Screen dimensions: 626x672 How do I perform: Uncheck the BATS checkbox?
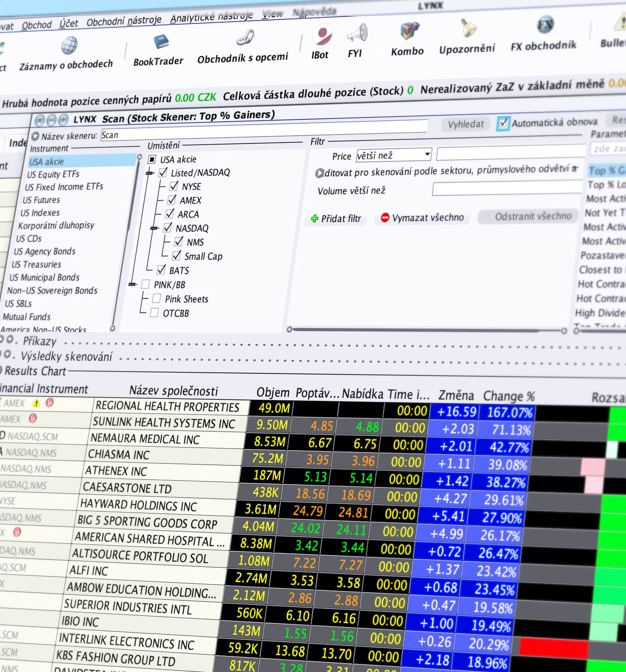tap(161, 270)
